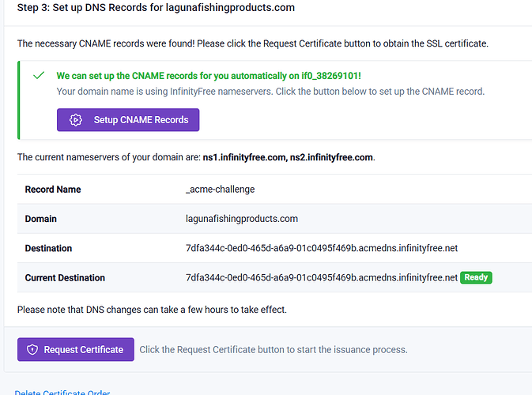Image resolution: width=532 pixels, height=395 pixels.
Task: Click the green 'We can set up the CNAME records' message
Action: (x=209, y=76)
